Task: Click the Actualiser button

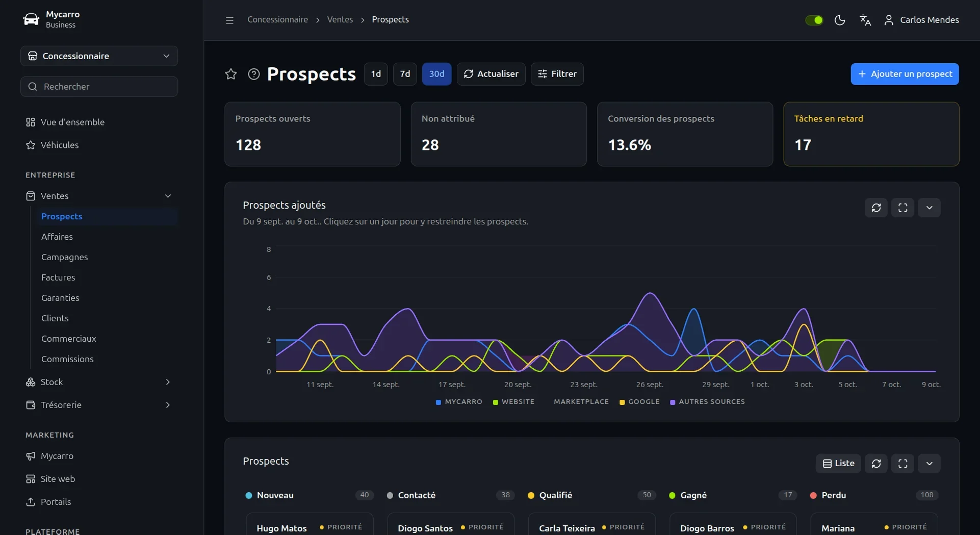Action: tap(491, 74)
